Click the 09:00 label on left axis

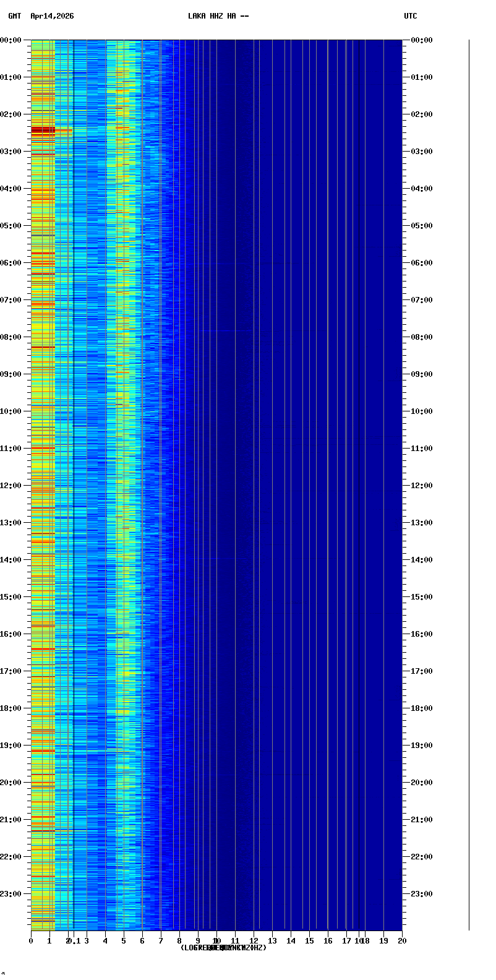pos(11,374)
